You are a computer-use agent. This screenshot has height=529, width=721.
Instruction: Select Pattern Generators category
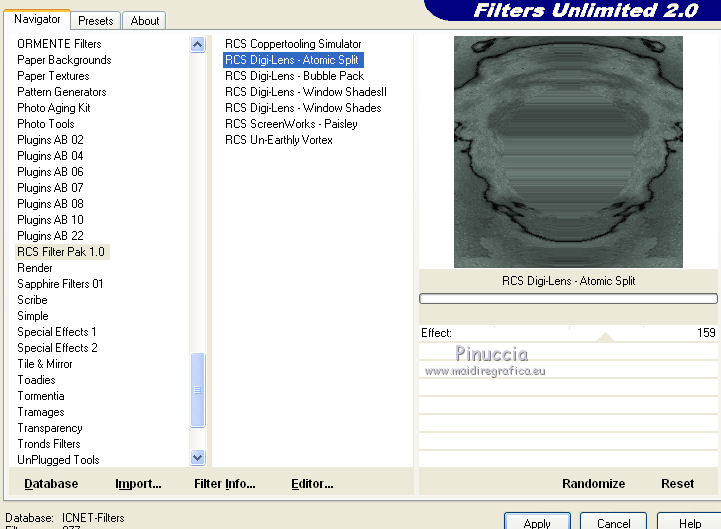(x=62, y=92)
